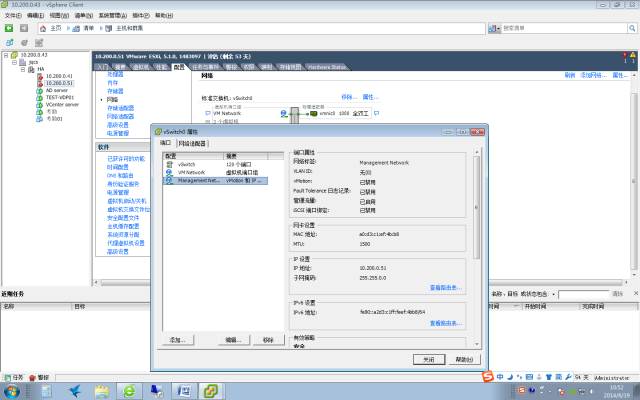Click the third grey toolbar icon
The image size is (640, 400).
point(39,42)
